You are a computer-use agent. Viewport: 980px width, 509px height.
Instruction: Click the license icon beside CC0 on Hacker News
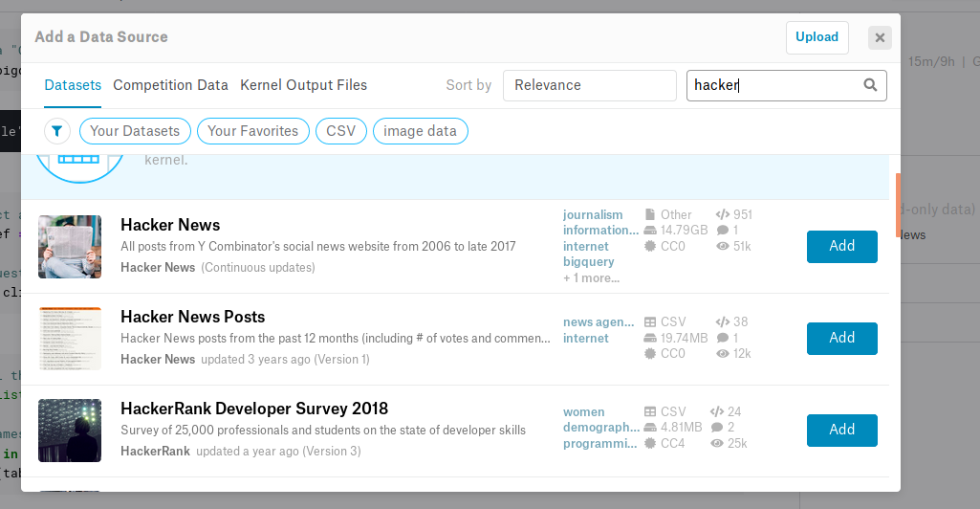pos(650,247)
